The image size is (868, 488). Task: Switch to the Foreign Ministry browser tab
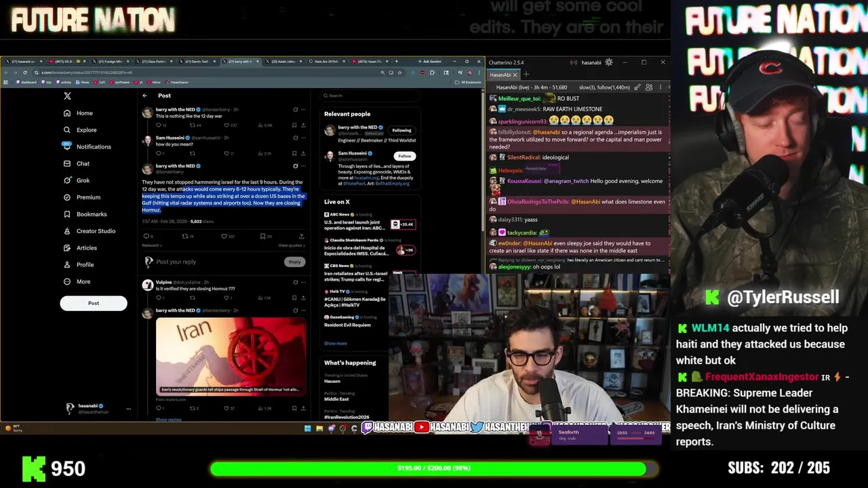click(x=110, y=62)
